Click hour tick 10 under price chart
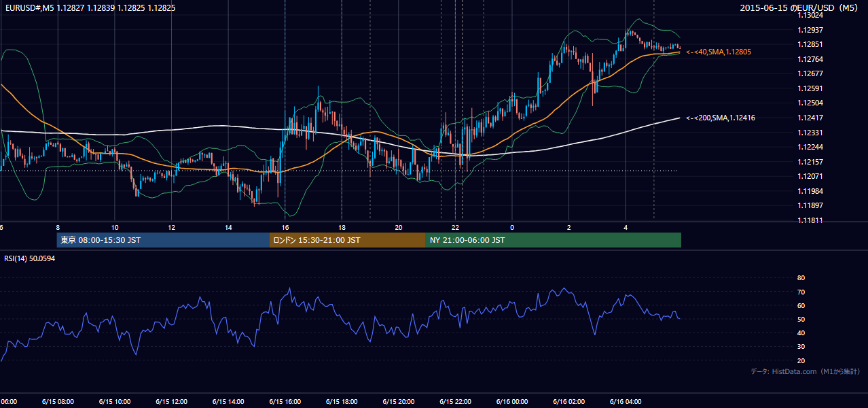This screenshot has width=868, height=408. pyautogui.click(x=115, y=227)
